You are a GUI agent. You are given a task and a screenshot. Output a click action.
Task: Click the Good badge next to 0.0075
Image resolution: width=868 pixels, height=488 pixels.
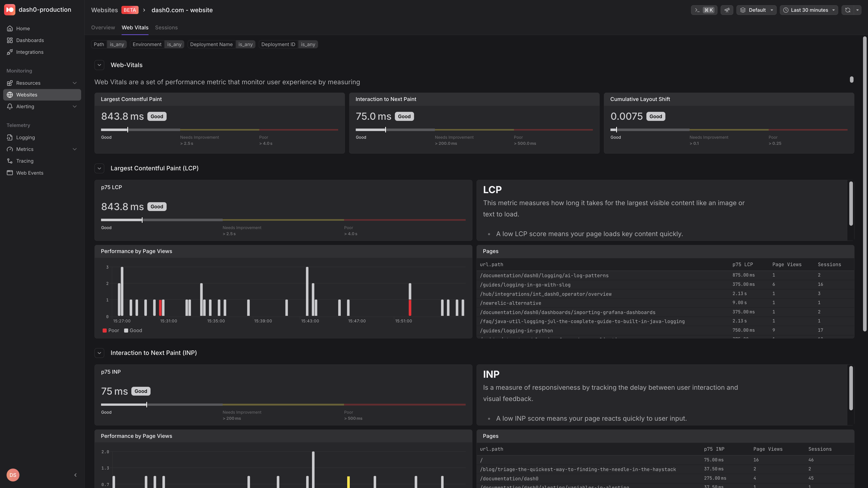point(655,117)
